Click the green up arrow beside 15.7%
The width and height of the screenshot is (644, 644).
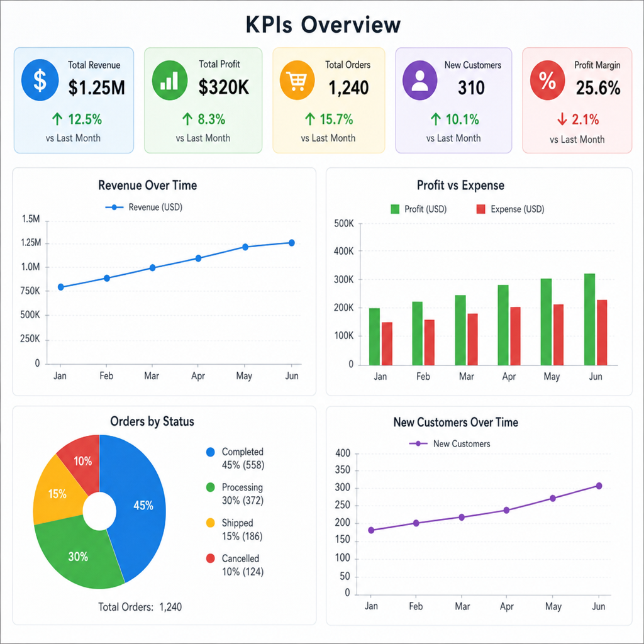click(309, 119)
